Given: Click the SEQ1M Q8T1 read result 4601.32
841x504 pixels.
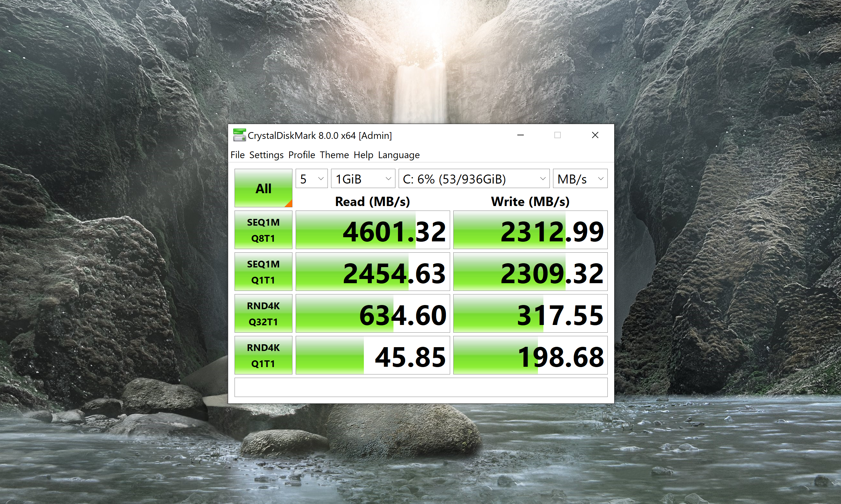Looking at the screenshot, I should (x=373, y=230).
